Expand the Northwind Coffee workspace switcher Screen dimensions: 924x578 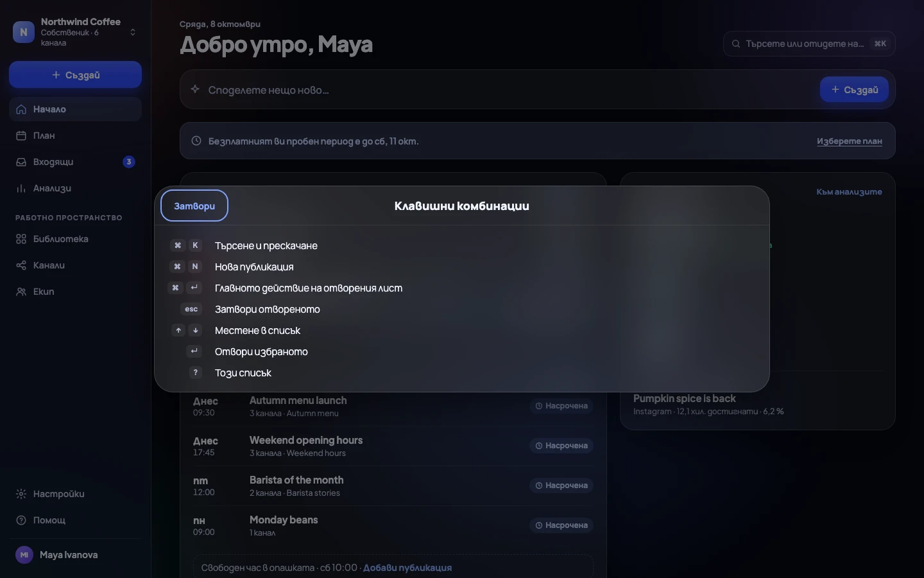pyautogui.click(x=75, y=32)
